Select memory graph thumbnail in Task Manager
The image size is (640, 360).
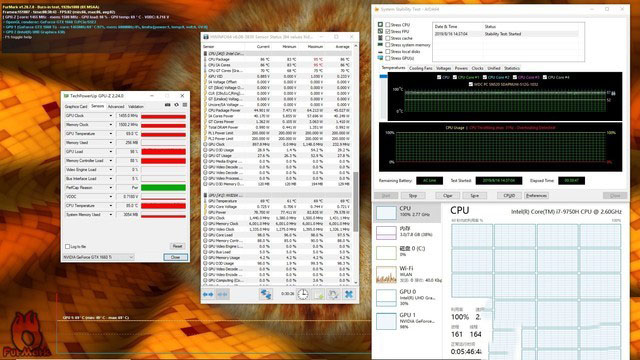coord(386,233)
